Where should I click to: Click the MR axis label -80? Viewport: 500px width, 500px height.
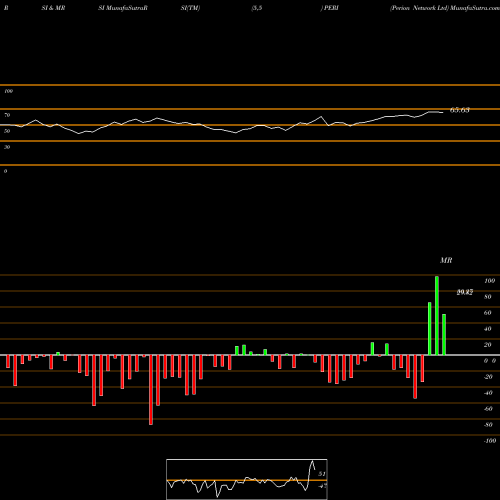point(488,425)
